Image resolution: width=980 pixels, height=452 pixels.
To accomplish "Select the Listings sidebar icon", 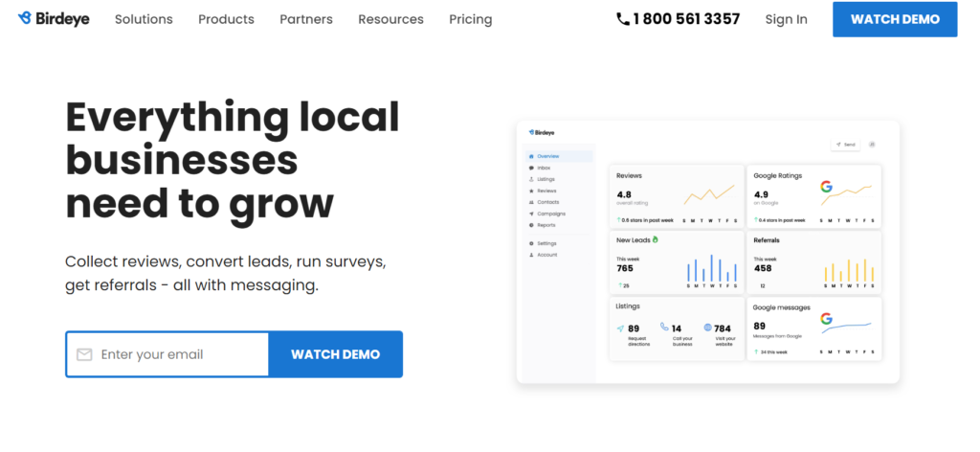I will click(531, 179).
